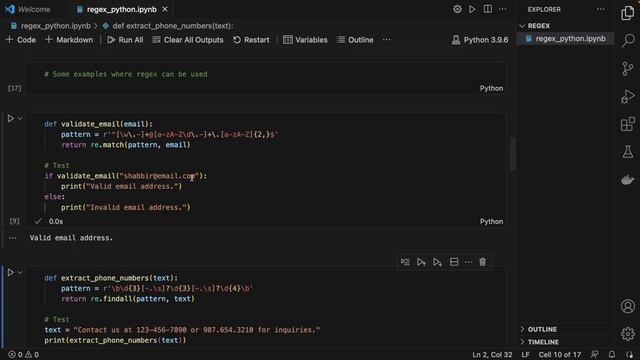Open the Explorer view in activity bar
640x360 pixels.
point(628,13)
